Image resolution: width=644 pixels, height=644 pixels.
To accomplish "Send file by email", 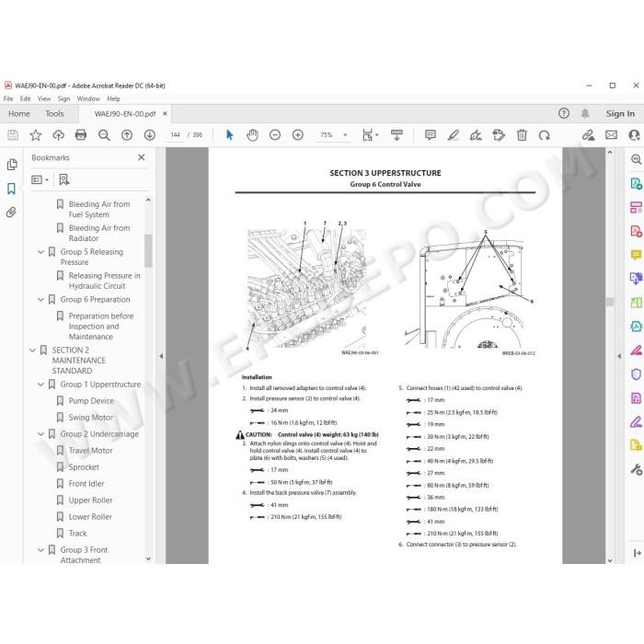I will (x=611, y=135).
